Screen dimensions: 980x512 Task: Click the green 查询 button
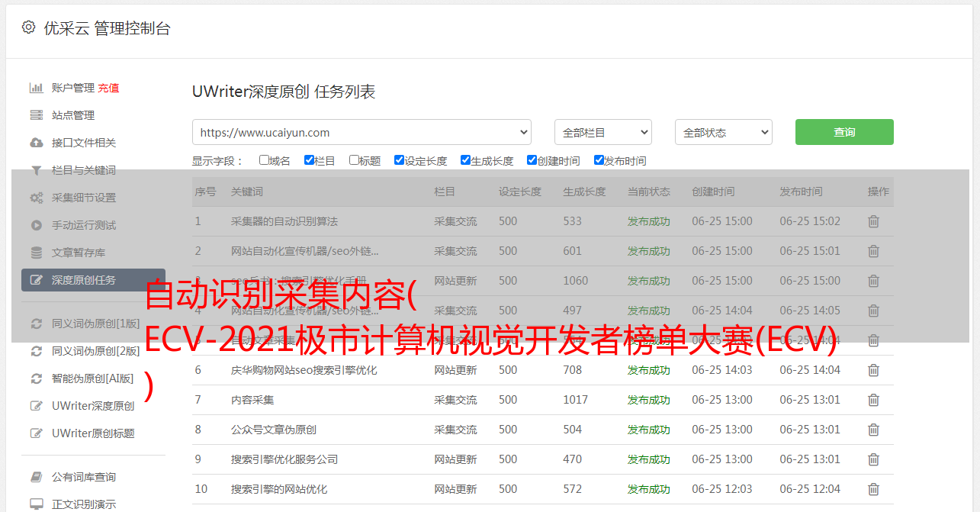(844, 132)
